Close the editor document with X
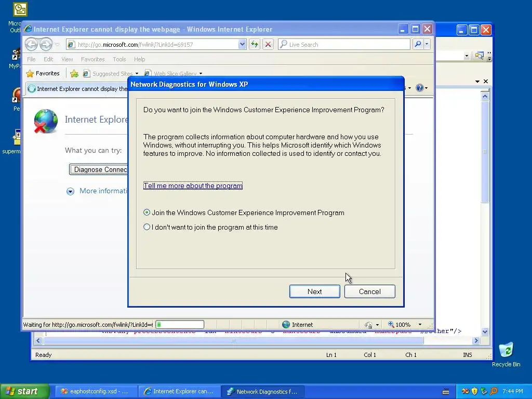This screenshot has height=399, width=532. [x=486, y=82]
